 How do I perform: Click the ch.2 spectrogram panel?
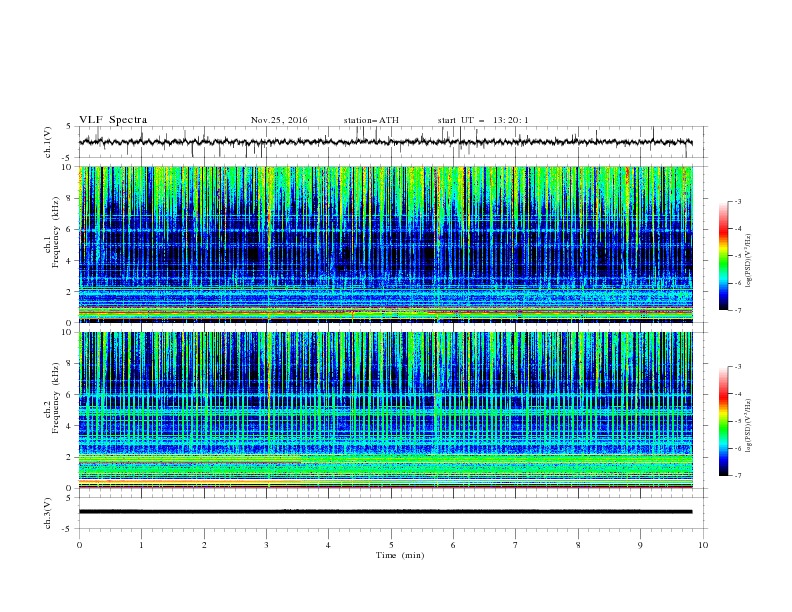point(386,410)
